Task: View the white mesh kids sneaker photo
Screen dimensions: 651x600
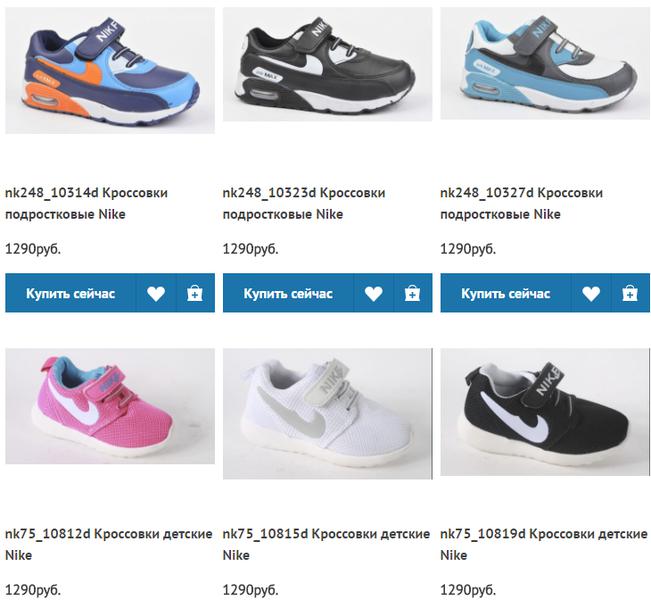Action: pos(328,414)
